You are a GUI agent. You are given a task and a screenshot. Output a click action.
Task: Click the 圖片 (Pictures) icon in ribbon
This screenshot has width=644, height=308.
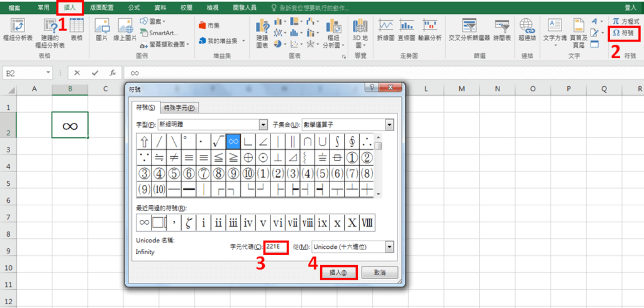pos(102,29)
